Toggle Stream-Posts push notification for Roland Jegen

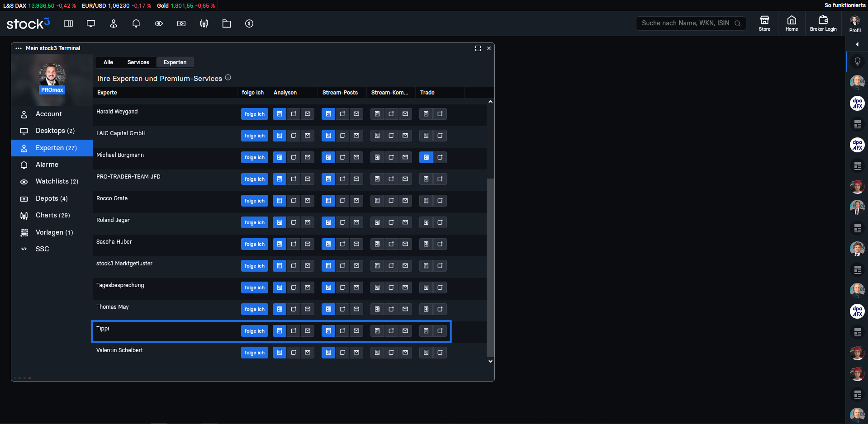[342, 222]
